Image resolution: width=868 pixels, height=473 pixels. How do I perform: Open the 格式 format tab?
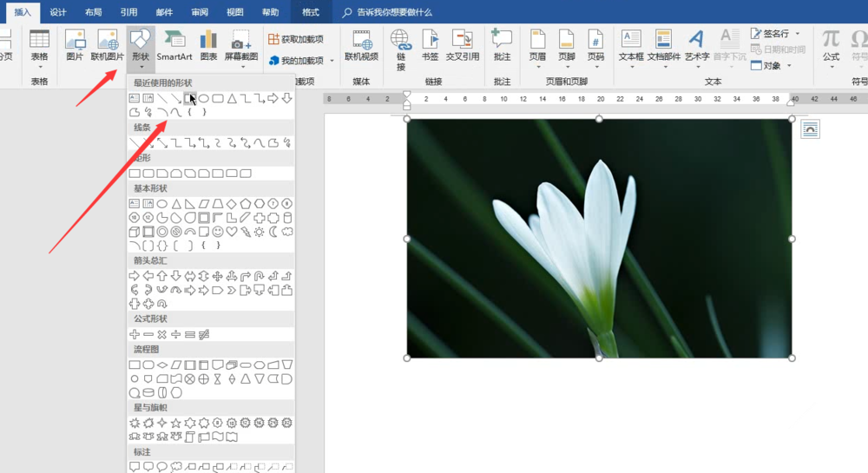tap(310, 12)
